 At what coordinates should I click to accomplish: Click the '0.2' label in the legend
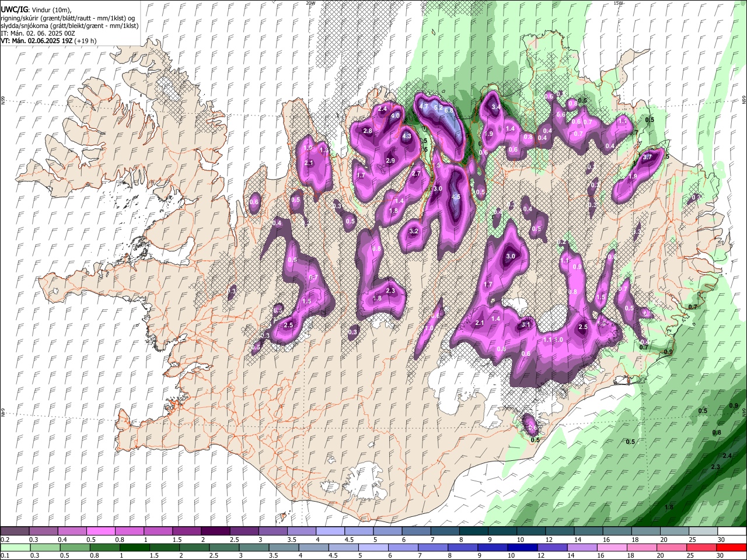coord(5,540)
